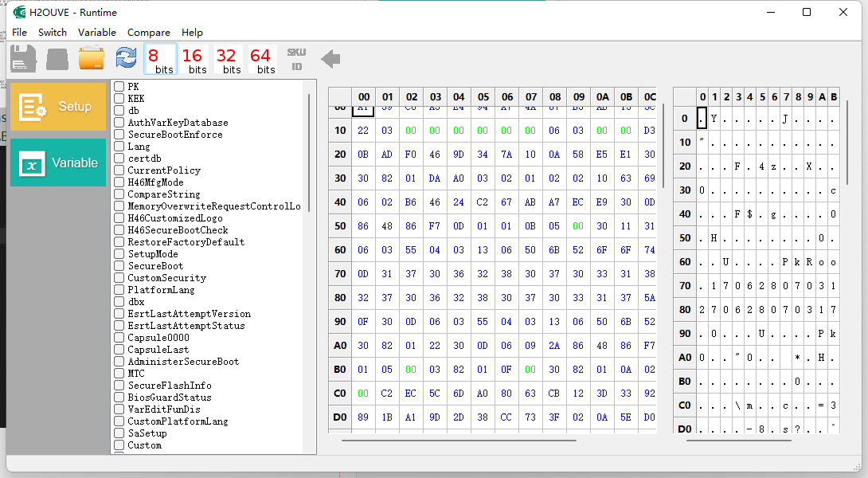Open the Setup page
The image size is (868, 478).
pos(58,106)
